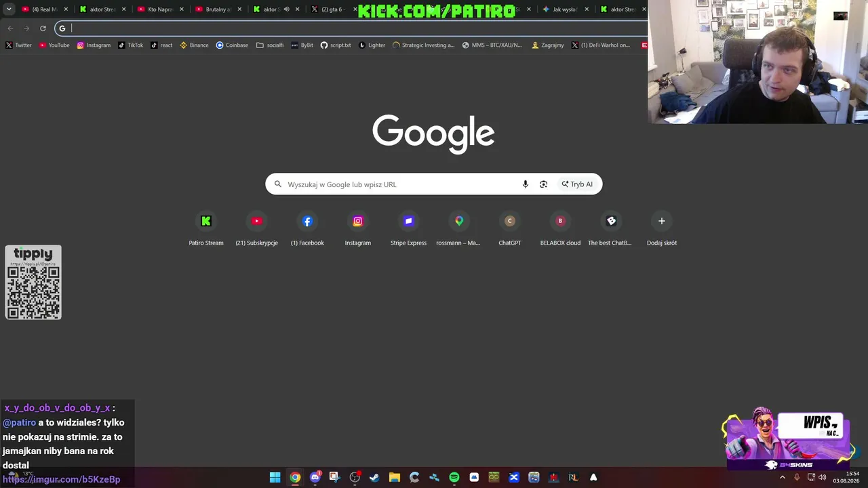Reload the page with the refresh button
This screenshot has width=868, height=488.
click(43, 28)
